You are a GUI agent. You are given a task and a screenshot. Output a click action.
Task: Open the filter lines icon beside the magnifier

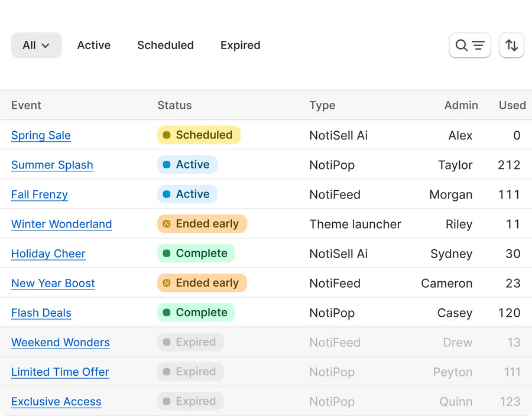(x=479, y=45)
